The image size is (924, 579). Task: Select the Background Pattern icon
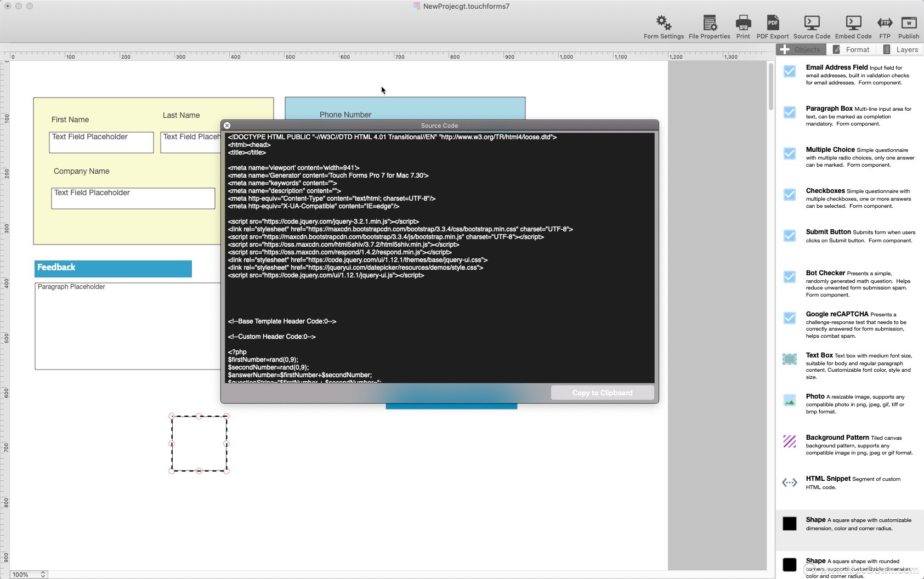point(790,441)
